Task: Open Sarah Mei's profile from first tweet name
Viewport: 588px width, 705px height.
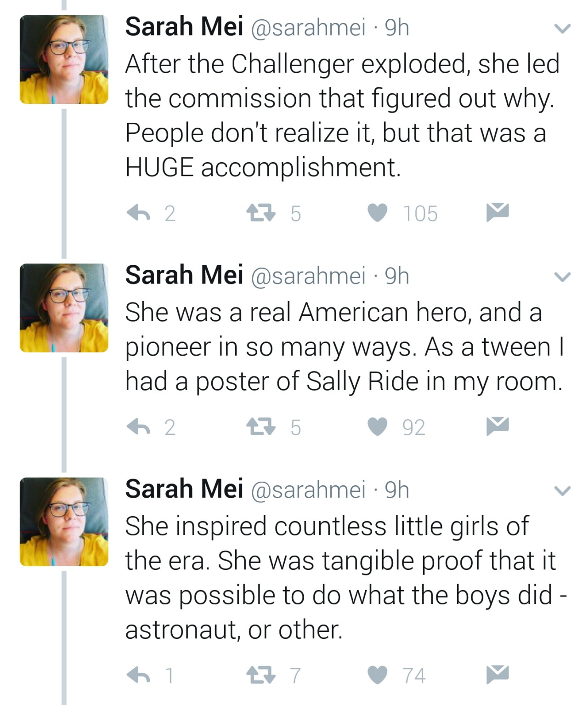Action: pyautogui.click(x=184, y=27)
